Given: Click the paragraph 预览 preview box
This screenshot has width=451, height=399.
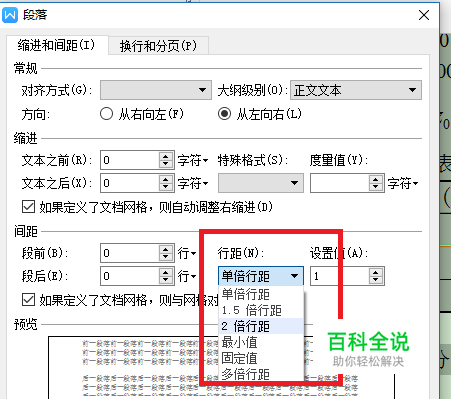Looking at the screenshot, I should pos(222,367).
